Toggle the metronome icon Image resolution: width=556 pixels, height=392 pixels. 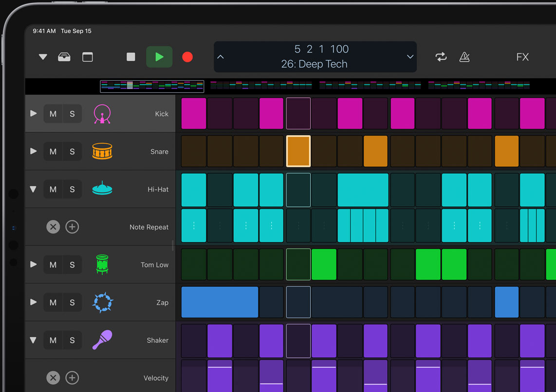point(464,57)
